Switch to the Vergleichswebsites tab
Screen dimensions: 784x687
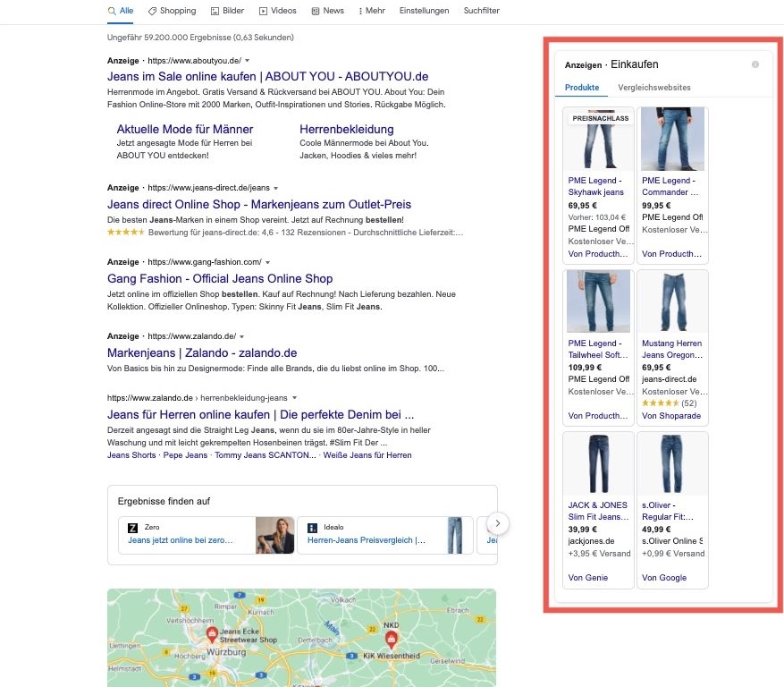coord(654,88)
